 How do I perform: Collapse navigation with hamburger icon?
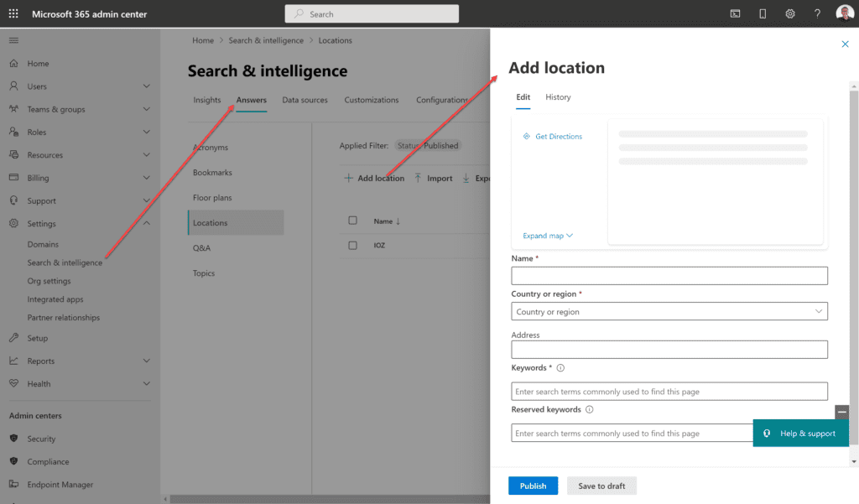13,40
